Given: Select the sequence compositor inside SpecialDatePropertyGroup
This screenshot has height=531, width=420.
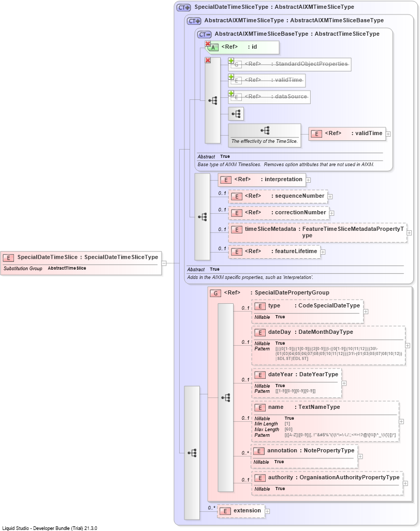Looking at the screenshot, I should (x=225, y=397).
